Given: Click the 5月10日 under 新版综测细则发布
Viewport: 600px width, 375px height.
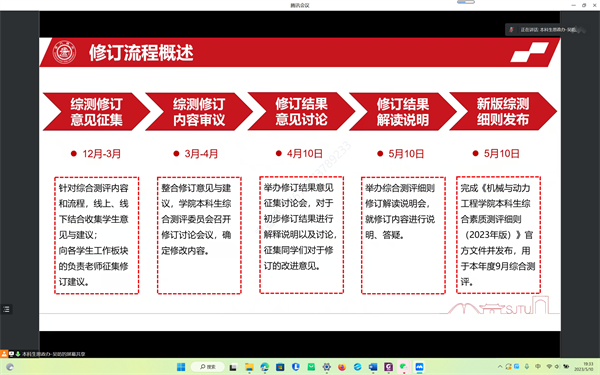Looking at the screenshot, I should [502, 153].
